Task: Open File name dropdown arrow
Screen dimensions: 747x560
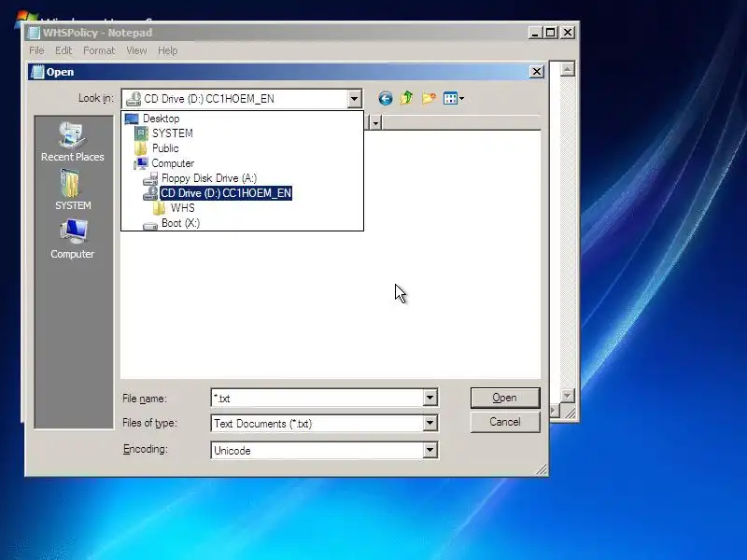Action: 430,398
